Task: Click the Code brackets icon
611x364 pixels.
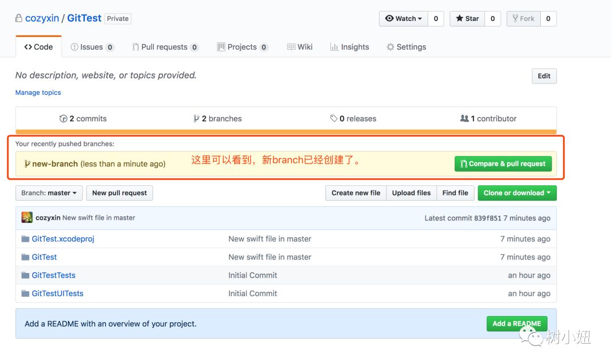Action: click(x=28, y=47)
